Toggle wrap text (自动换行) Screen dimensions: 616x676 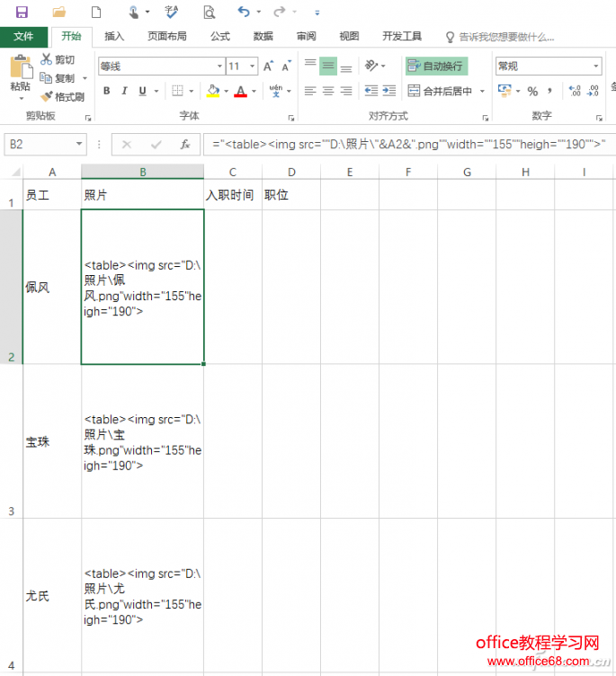point(436,66)
